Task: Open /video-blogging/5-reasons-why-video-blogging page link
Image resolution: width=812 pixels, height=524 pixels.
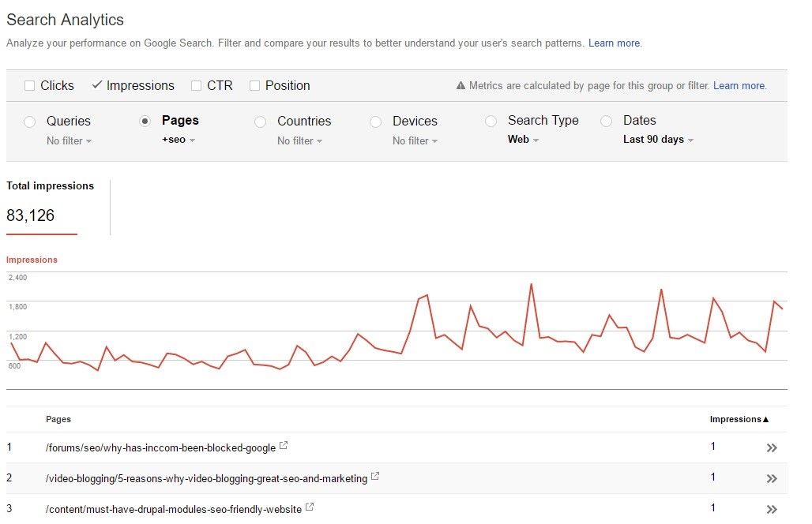Action: [x=206, y=478]
